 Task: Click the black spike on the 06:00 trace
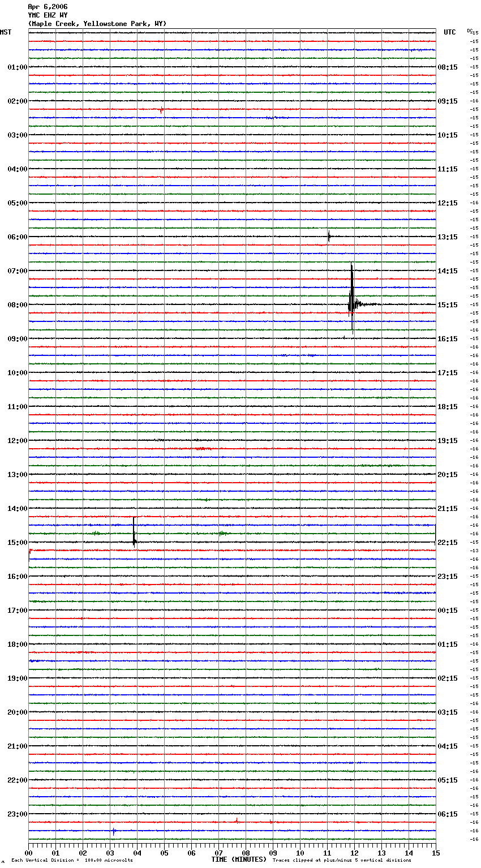329,237
